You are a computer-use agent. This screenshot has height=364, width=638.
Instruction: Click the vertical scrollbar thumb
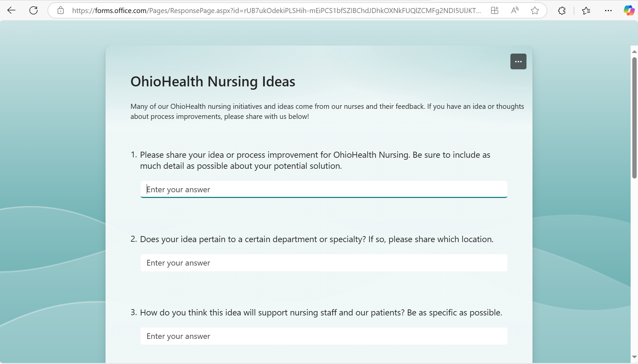(634, 117)
